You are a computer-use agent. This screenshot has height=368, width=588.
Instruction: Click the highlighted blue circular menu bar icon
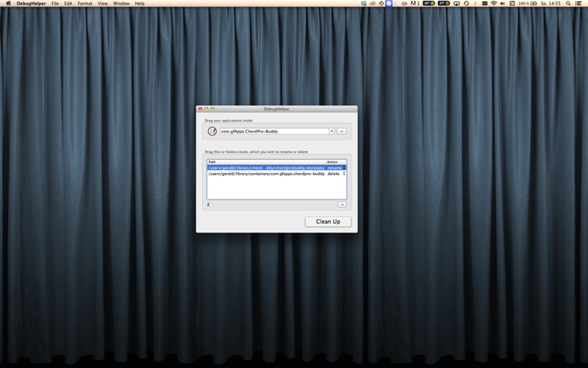(389, 4)
